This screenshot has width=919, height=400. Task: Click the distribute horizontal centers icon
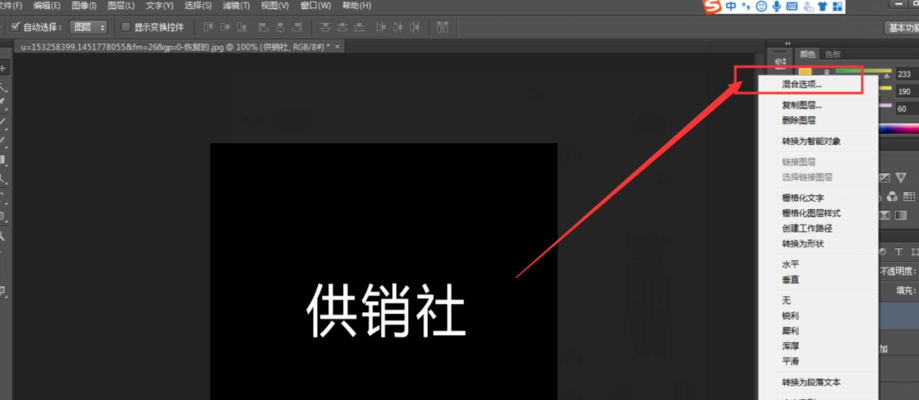click(399, 27)
